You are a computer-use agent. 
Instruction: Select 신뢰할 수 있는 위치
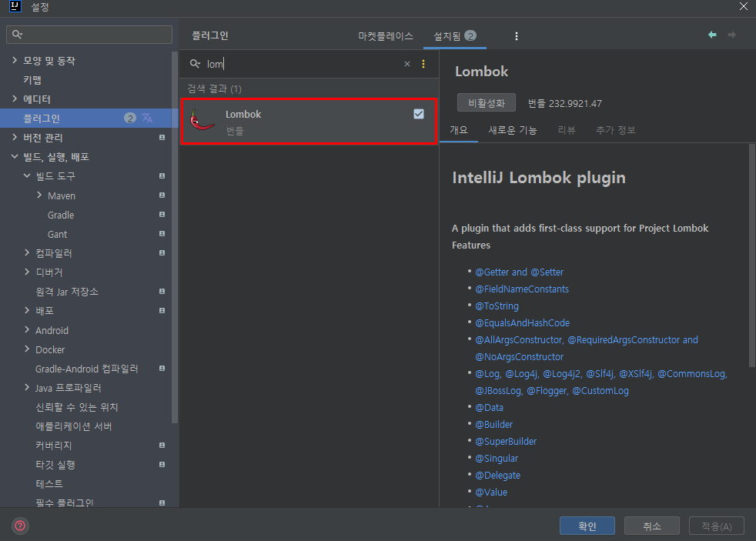coord(77,407)
